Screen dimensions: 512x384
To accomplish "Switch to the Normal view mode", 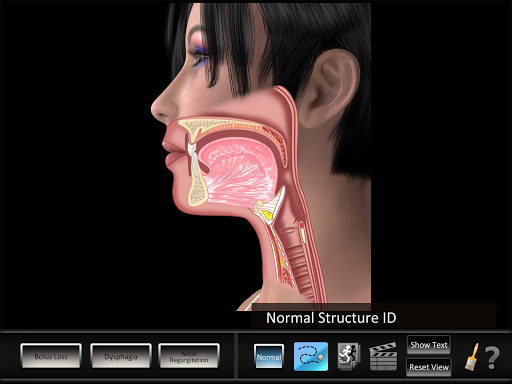I will (269, 356).
